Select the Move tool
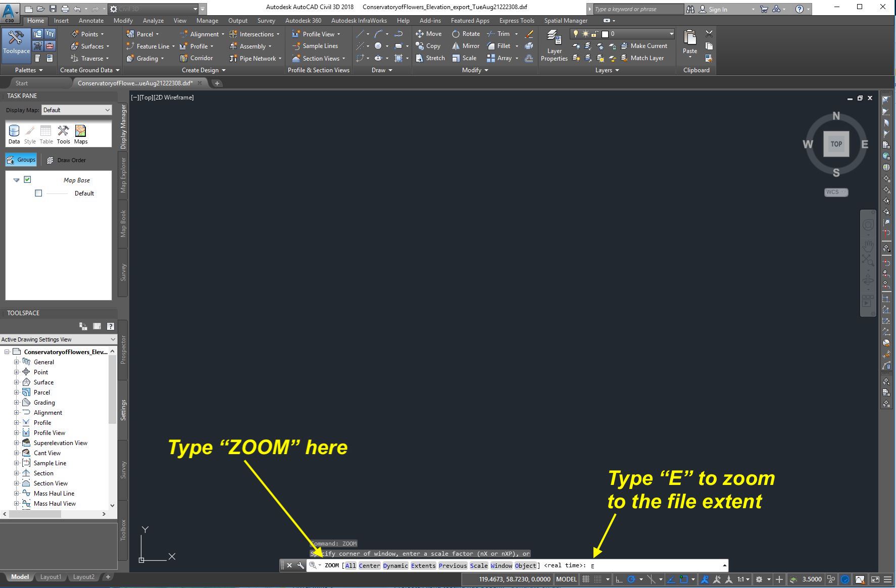The image size is (896, 588). click(x=429, y=33)
